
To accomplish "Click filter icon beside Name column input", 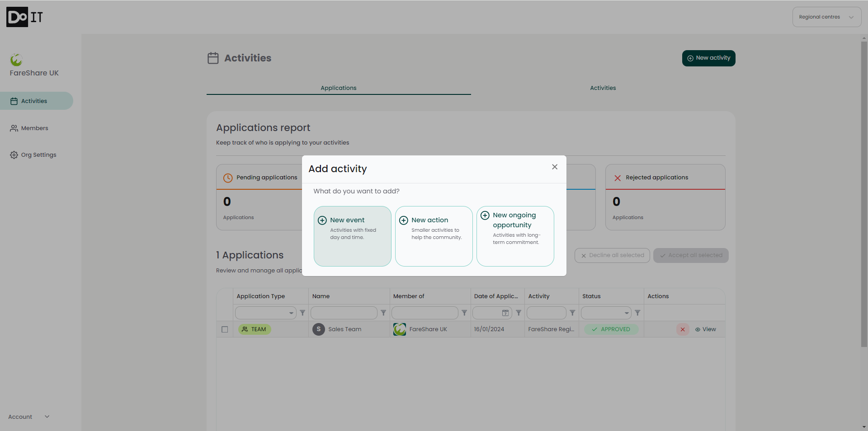I will coord(383,313).
